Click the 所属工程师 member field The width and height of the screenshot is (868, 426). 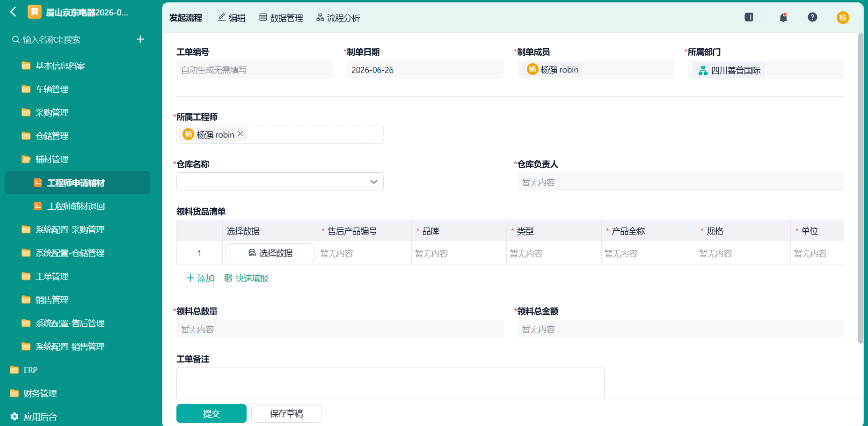[280, 134]
